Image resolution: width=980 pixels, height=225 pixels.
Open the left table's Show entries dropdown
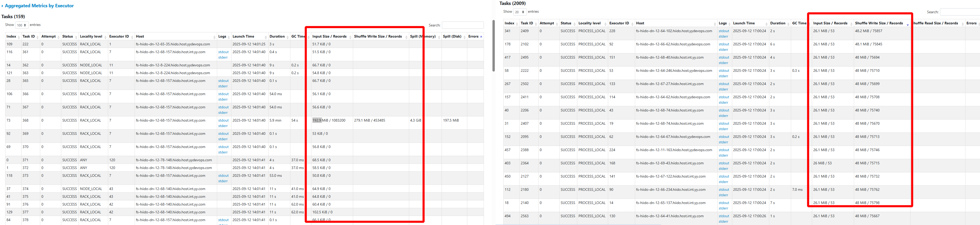[22, 25]
